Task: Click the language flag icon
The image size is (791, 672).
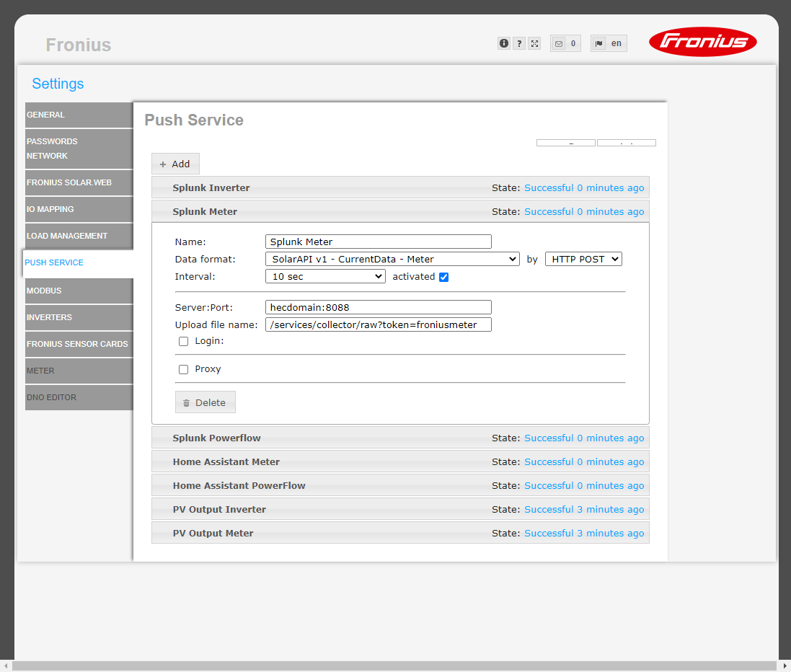Action: pos(598,43)
